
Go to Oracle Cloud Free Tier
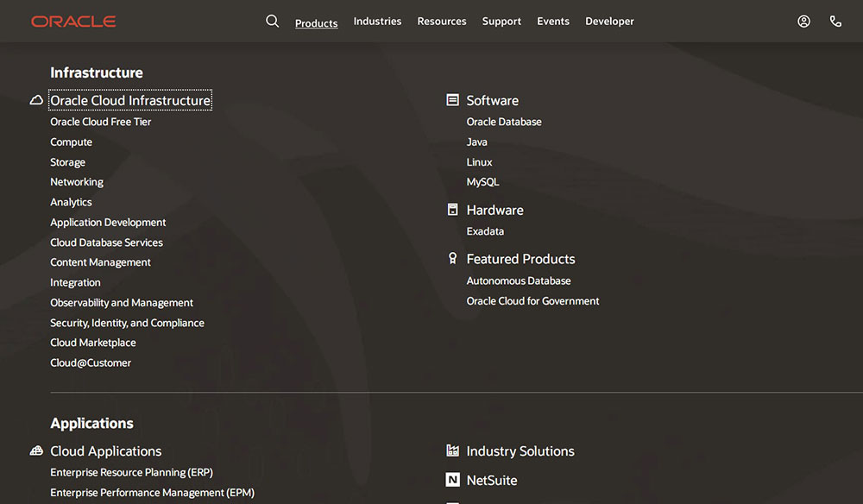(100, 122)
